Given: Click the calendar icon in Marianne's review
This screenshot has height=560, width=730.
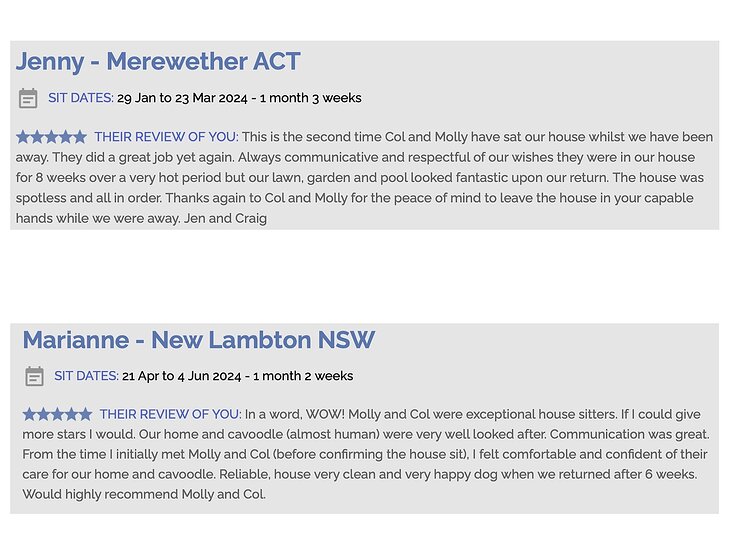Looking at the screenshot, I should (x=34, y=376).
